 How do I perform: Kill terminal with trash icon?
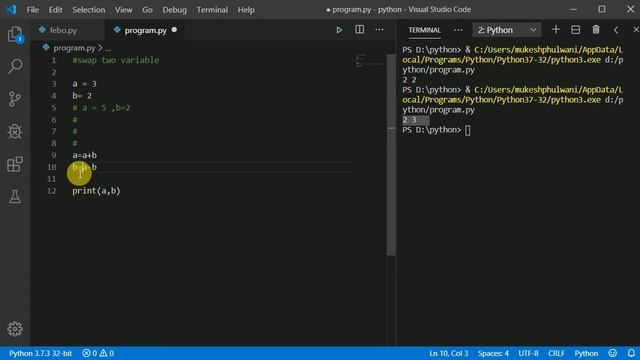point(596,30)
